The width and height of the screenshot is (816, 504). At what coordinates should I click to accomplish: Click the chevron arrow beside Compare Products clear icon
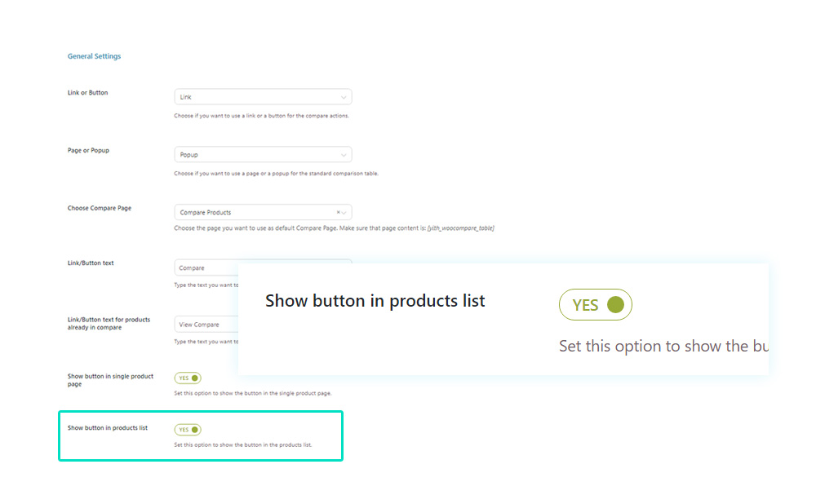coord(344,212)
